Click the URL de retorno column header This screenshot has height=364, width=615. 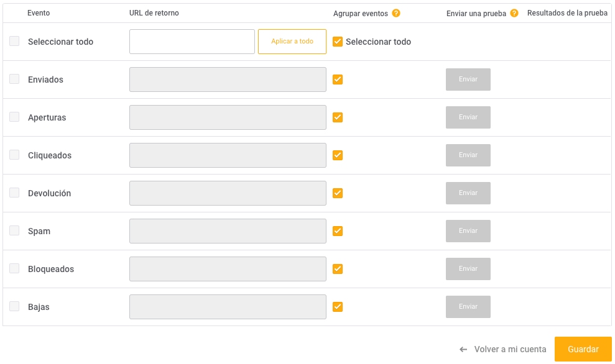[x=154, y=13]
